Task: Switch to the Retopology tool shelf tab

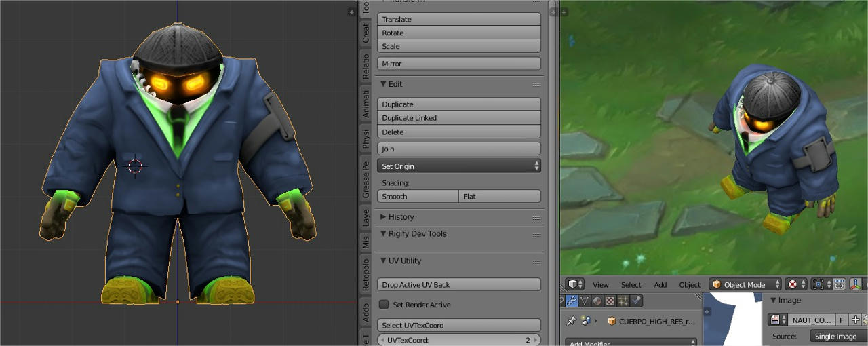Action: click(366, 275)
